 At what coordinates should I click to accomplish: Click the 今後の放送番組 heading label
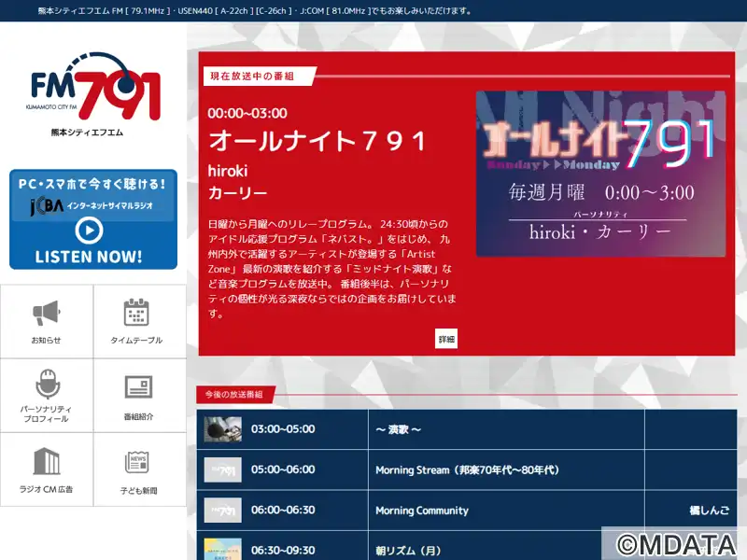[234, 394]
